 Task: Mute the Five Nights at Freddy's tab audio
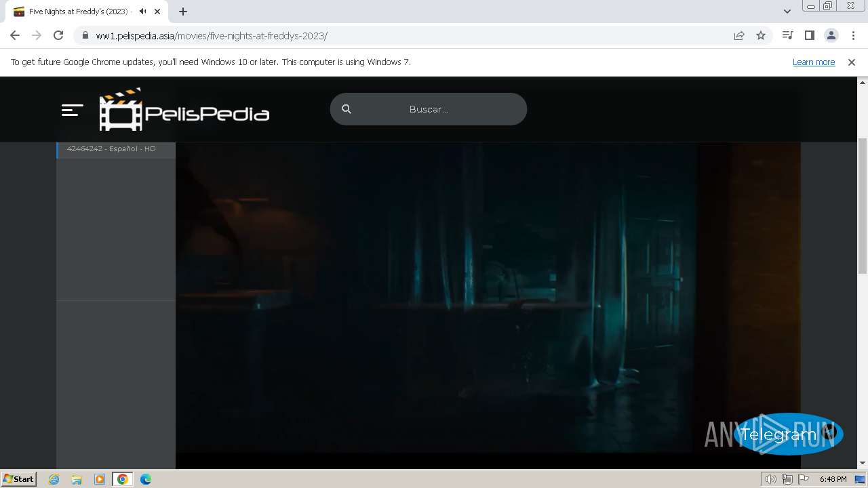[x=142, y=12]
